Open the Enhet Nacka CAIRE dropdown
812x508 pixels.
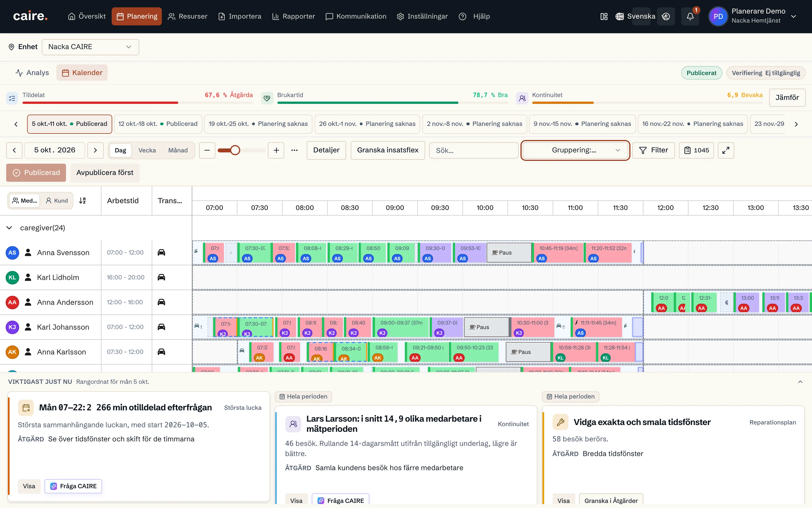coord(90,47)
